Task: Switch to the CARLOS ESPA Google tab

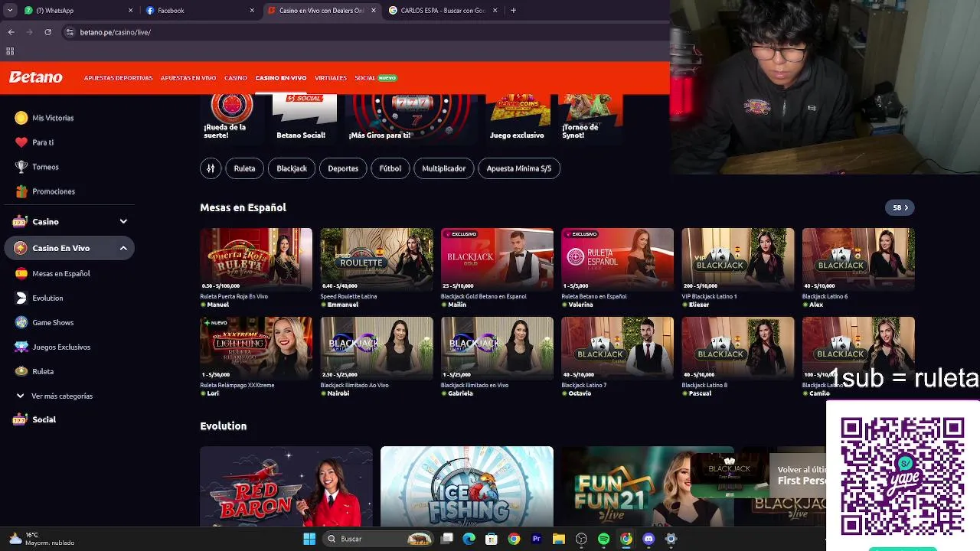Action: tap(443, 11)
